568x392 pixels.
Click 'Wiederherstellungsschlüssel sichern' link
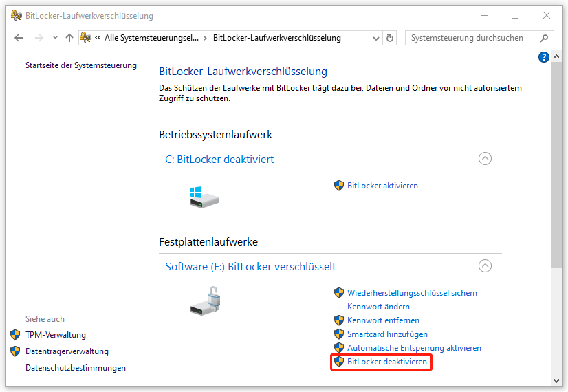[x=412, y=293]
